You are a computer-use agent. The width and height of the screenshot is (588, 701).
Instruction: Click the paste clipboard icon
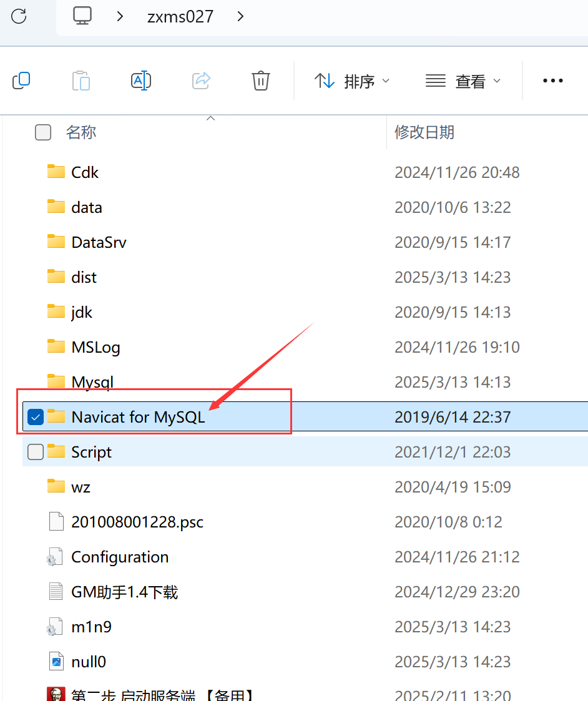[81, 81]
